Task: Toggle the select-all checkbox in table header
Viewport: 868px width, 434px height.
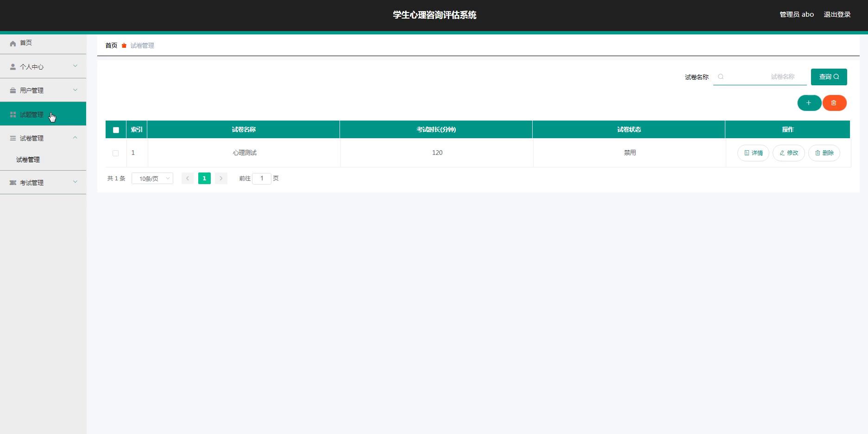Action: pyautogui.click(x=116, y=130)
